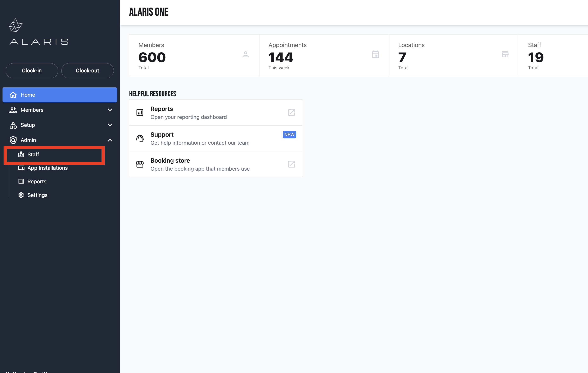Viewport: 588px width, 373px height.
Task: Open Booking store external link icon
Action: click(291, 164)
